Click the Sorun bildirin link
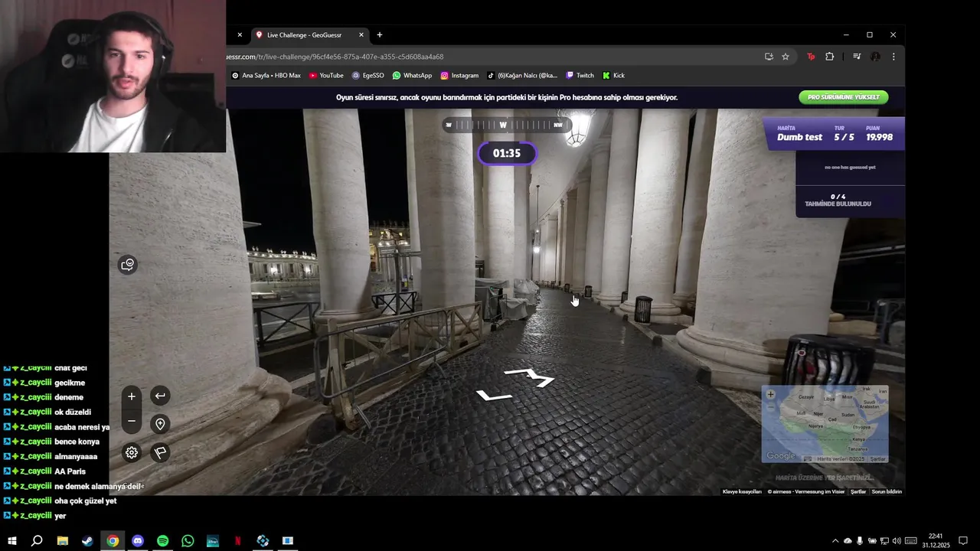This screenshot has width=980, height=551. 887,491
